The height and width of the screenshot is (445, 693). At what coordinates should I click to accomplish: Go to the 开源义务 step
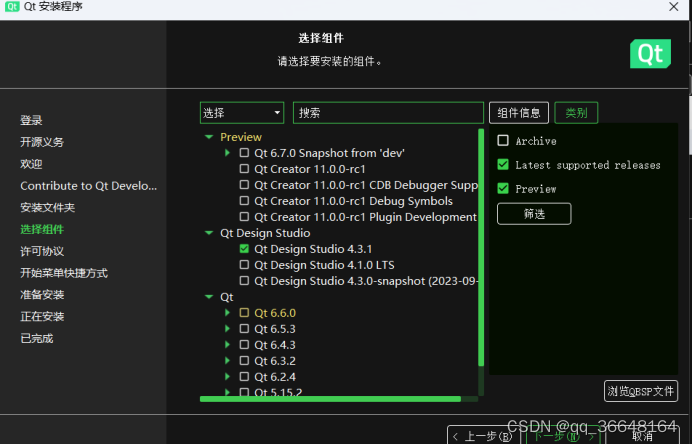42,142
